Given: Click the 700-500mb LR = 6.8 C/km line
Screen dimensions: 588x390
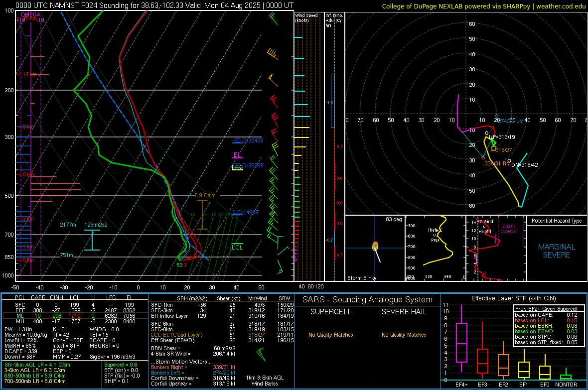Looking at the screenshot, I should click(35, 381).
